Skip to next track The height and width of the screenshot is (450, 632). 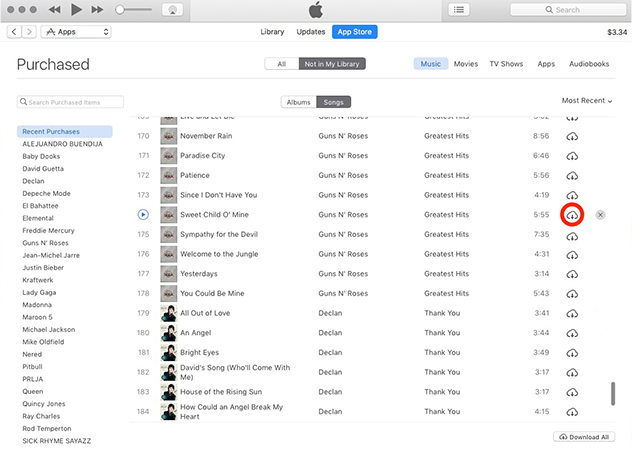[x=97, y=10]
